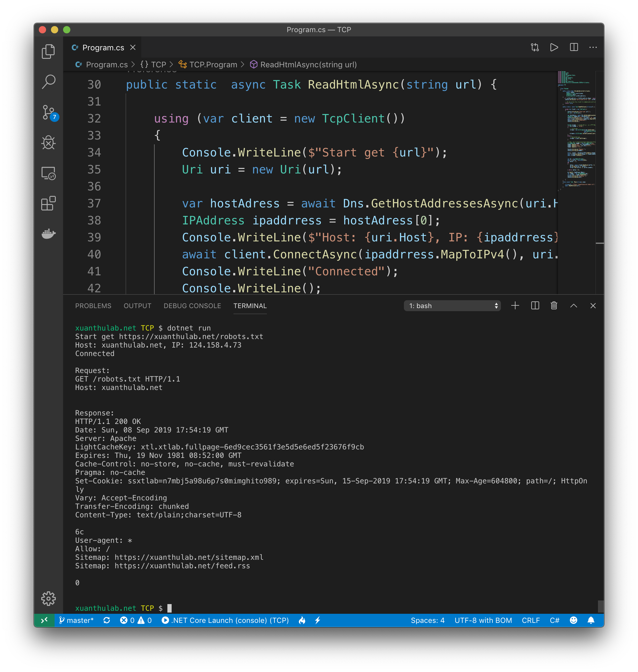This screenshot has width=638, height=672.
Task: Click the Open Changes compare icon
Action: (535, 47)
